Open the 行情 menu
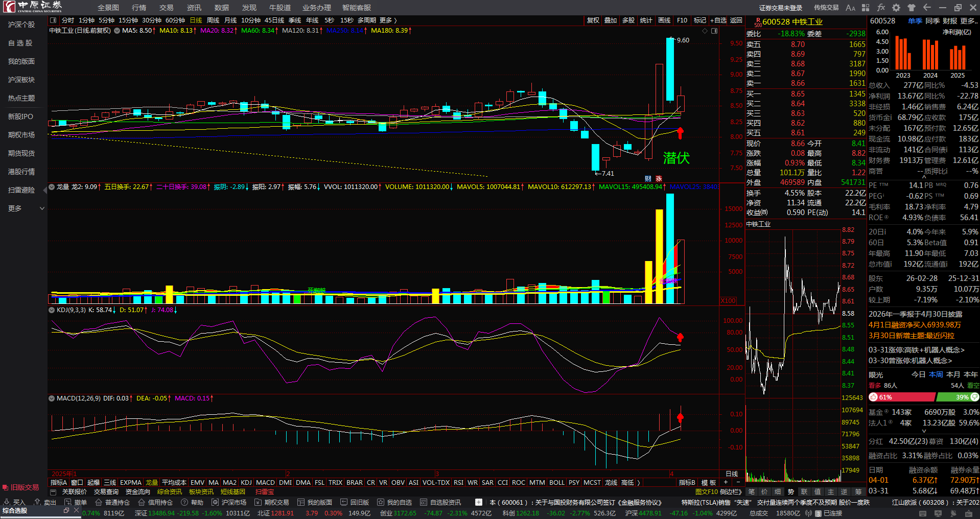Image resolution: width=980 pixels, height=519 pixels. [x=139, y=8]
